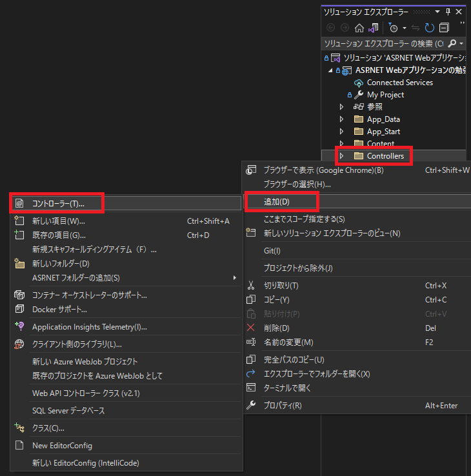471x476 pixels.
Task: Choose SQL Server データベース
Action: point(126,411)
